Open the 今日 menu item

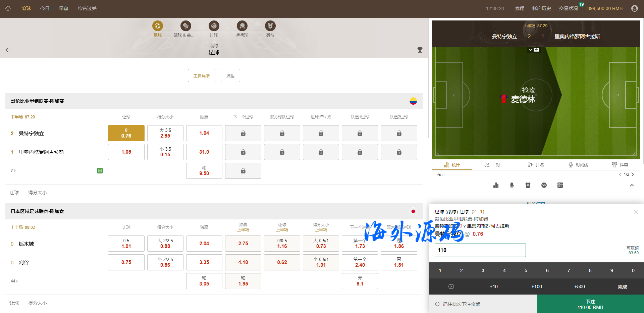click(45, 8)
